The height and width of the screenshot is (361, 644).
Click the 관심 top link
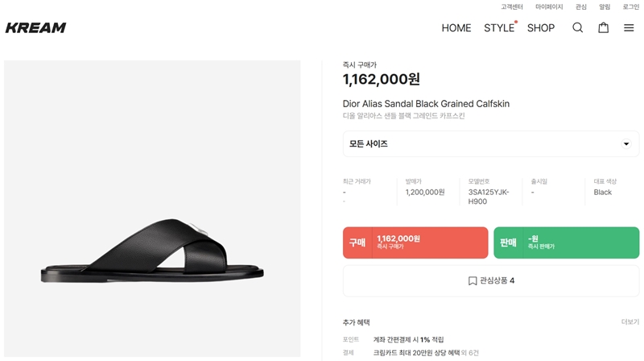[x=581, y=7]
